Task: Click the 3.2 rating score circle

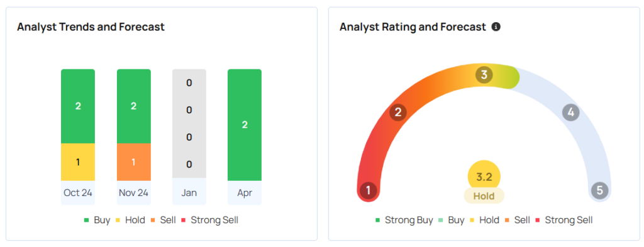Action: tap(484, 176)
